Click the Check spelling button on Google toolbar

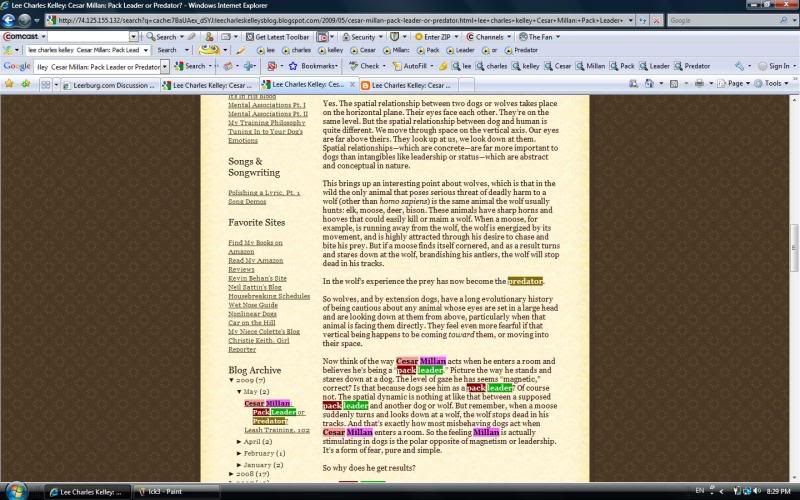click(x=364, y=66)
